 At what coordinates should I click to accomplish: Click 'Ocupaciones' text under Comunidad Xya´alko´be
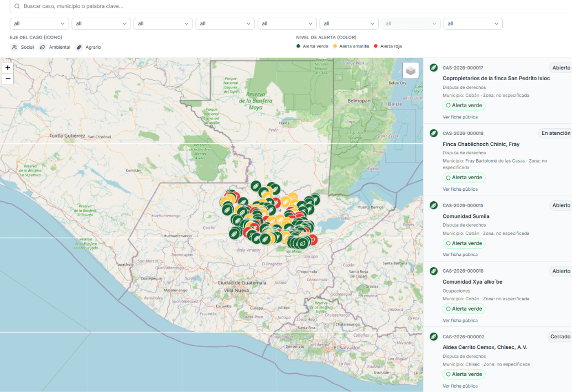456,291
